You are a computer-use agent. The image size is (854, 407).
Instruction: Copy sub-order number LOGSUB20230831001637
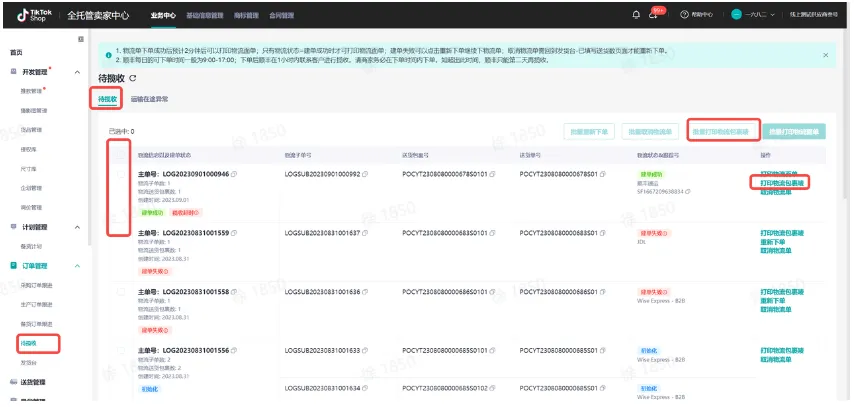click(365, 233)
